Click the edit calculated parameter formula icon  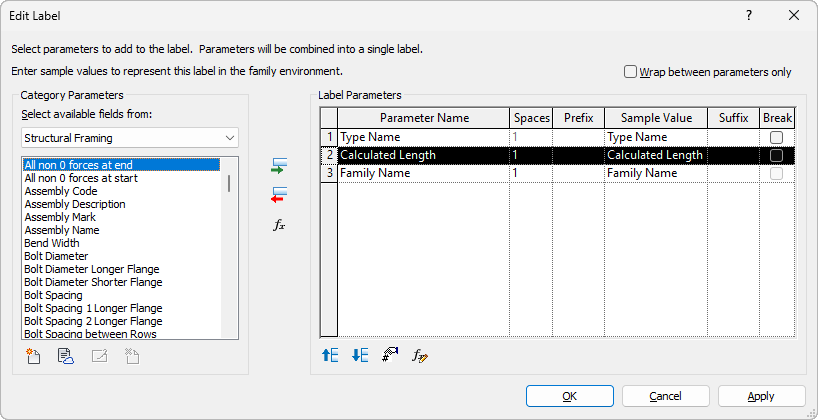pos(421,355)
